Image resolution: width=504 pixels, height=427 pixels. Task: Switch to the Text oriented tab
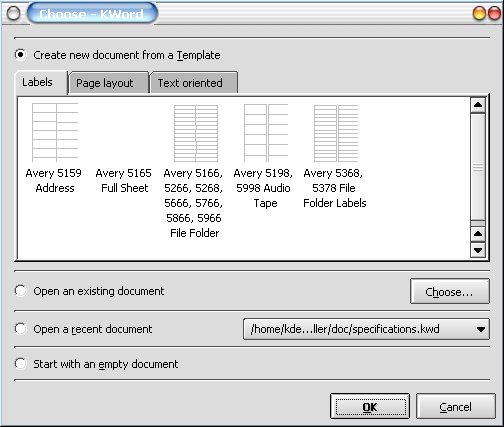[194, 83]
